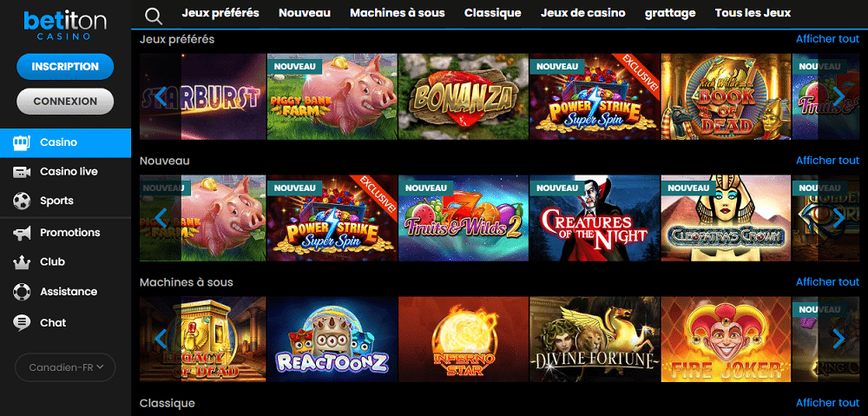
Task: Click the INSCRIPTION button
Action: 65,67
